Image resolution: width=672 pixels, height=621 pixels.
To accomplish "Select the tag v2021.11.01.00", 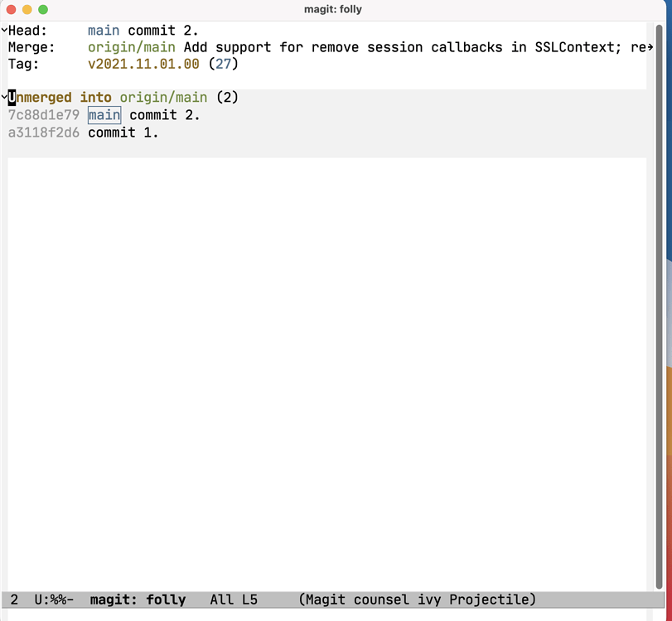I will (142, 64).
